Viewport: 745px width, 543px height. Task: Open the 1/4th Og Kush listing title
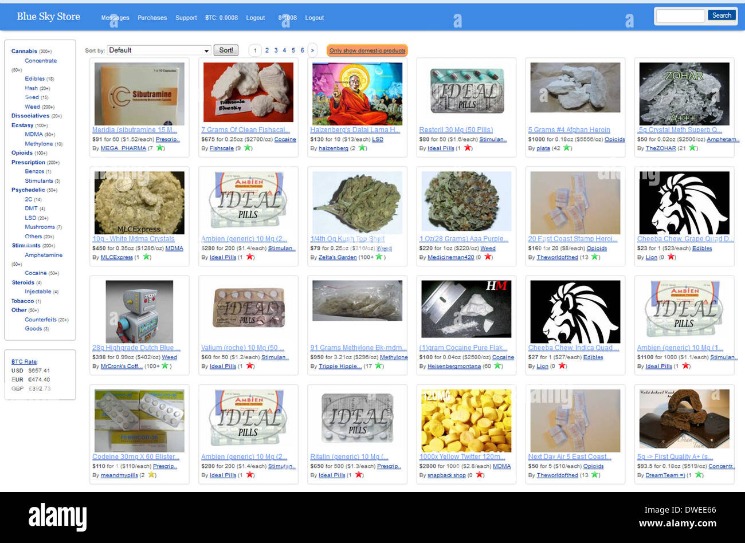[x=347, y=238]
